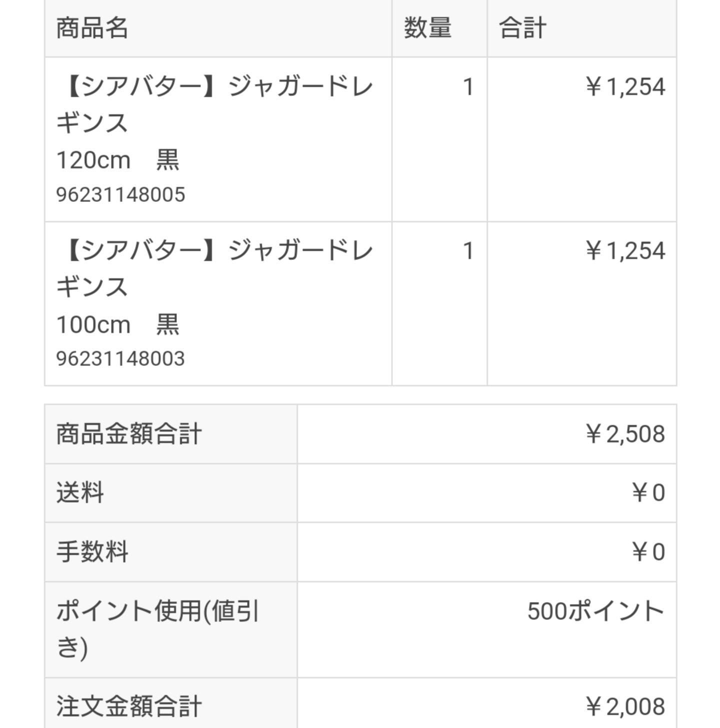Select the 商品名 column header
Viewport: 720px width, 728px height.
pos(92,27)
